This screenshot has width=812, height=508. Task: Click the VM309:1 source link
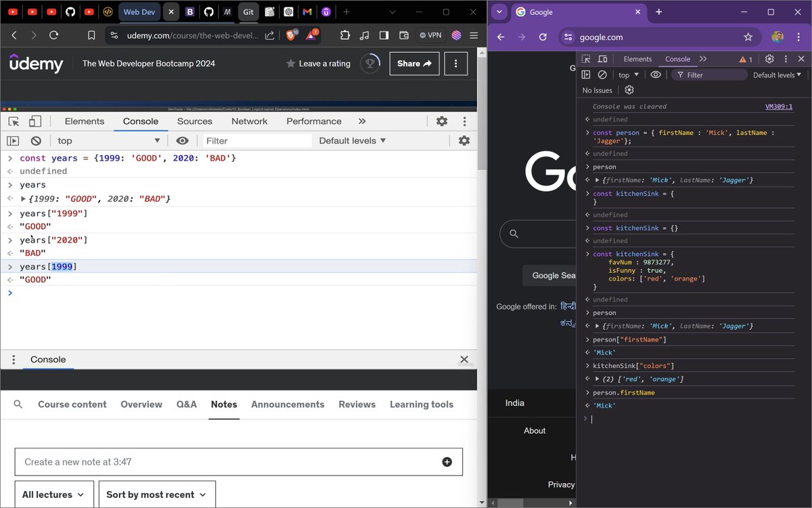pyautogui.click(x=779, y=106)
